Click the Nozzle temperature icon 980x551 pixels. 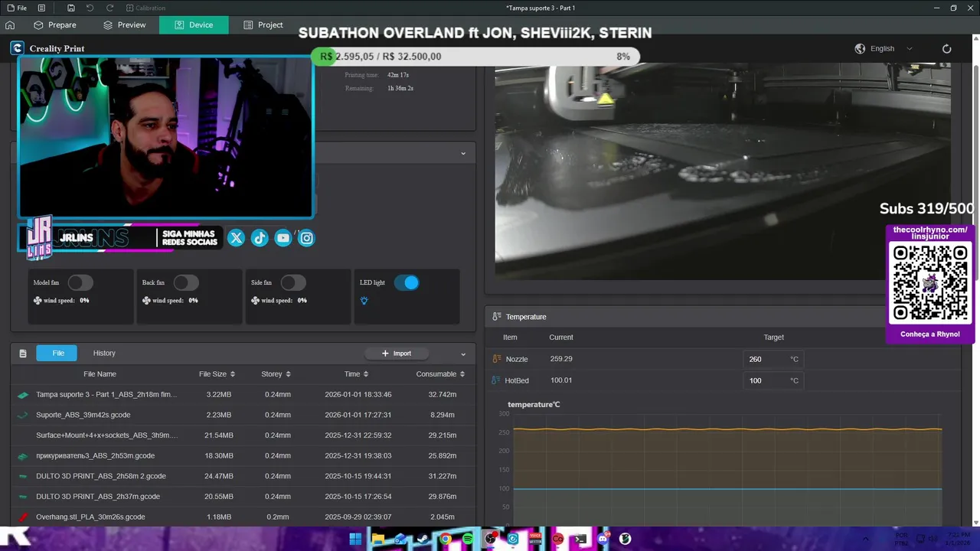click(x=497, y=359)
